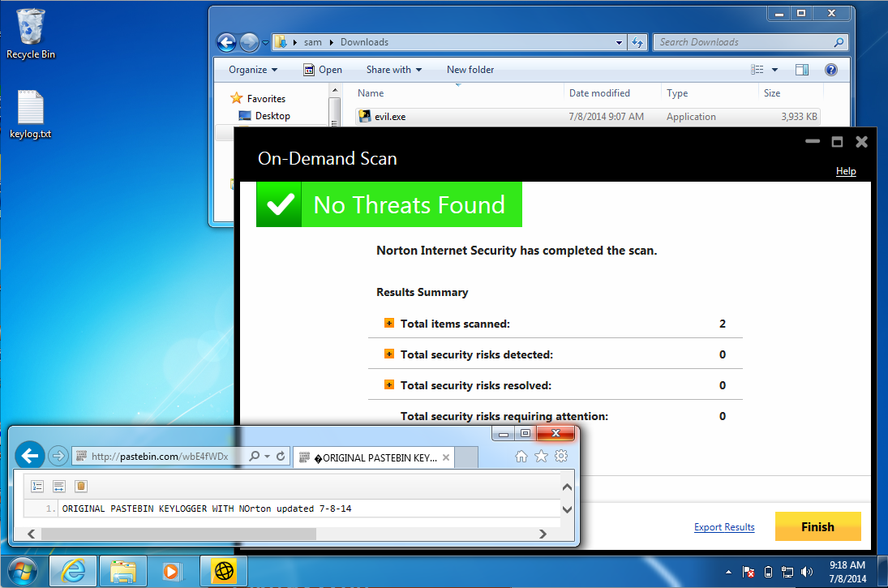Close the ORIGINAL PASTEBIN KEY... tab
Viewport: 888px width, 588px height.
pyautogui.click(x=446, y=457)
